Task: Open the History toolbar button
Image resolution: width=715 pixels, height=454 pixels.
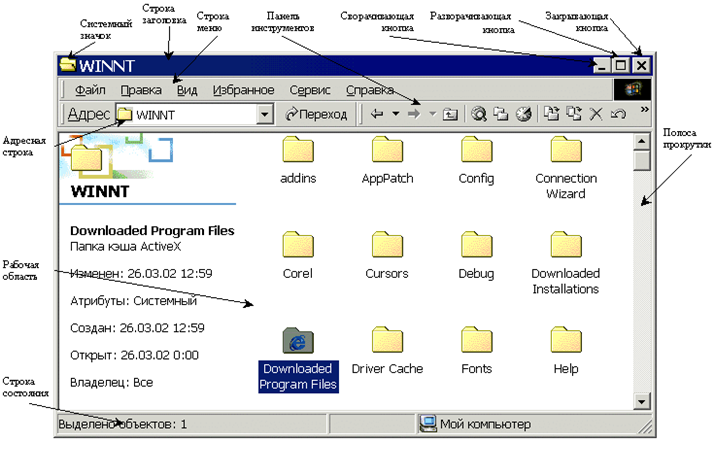Action: 523,114
